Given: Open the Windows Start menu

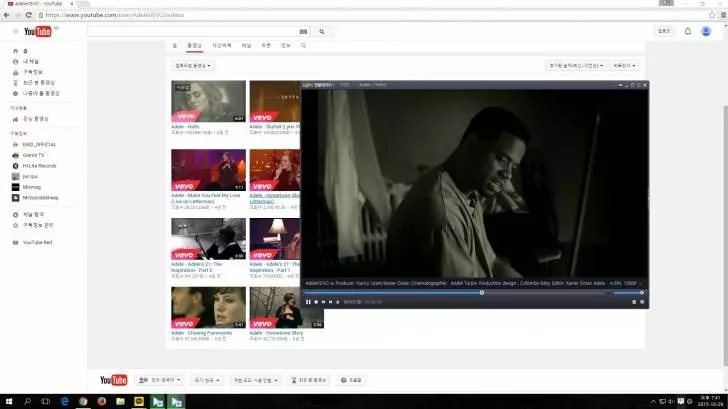Looking at the screenshot, I should point(9,402).
